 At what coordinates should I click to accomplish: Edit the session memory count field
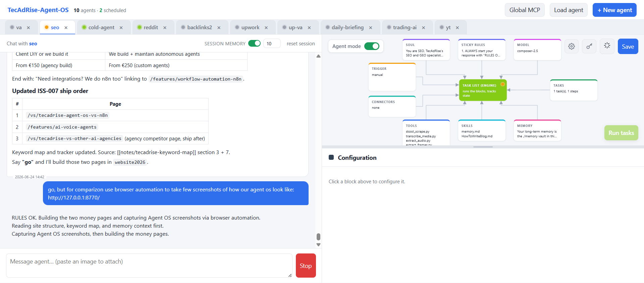(x=272, y=44)
